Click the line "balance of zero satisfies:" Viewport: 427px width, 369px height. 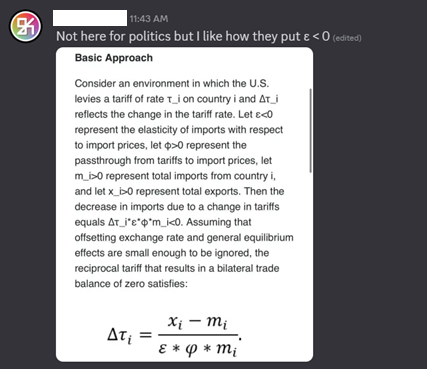(x=131, y=284)
